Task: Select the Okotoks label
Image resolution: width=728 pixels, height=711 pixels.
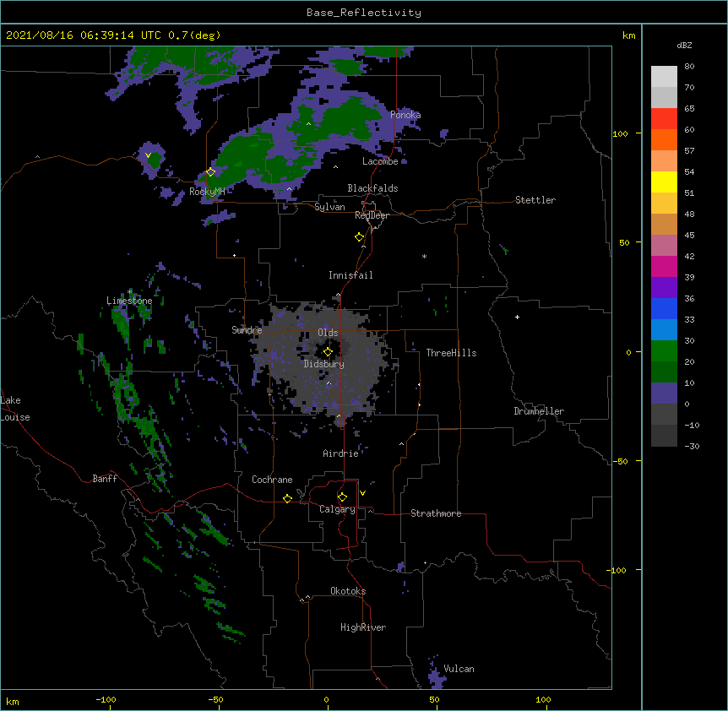Action: pos(348,591)
